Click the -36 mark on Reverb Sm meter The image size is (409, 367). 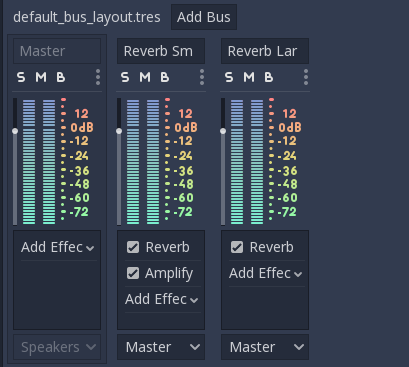click(183, 171)
